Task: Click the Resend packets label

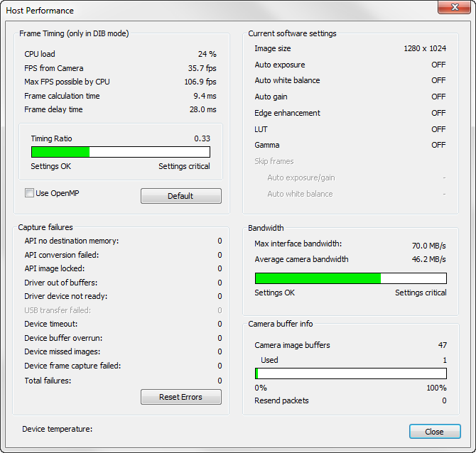Action: [281, 400]
